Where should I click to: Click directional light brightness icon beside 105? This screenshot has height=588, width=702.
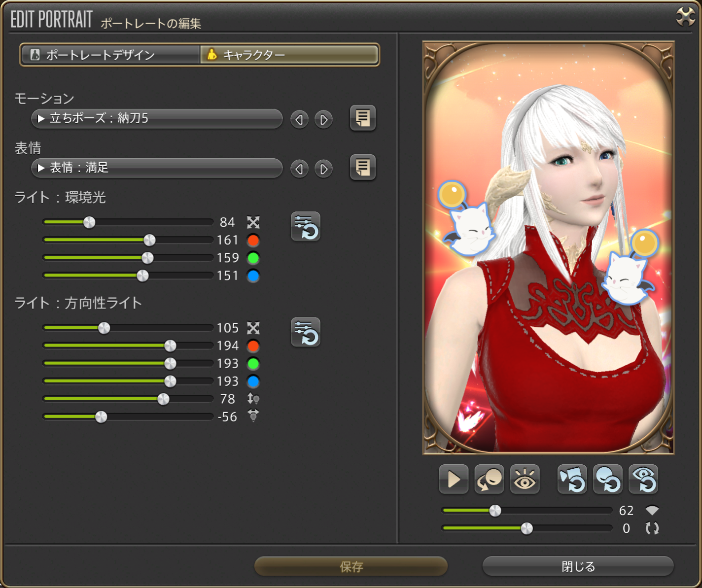253,328
